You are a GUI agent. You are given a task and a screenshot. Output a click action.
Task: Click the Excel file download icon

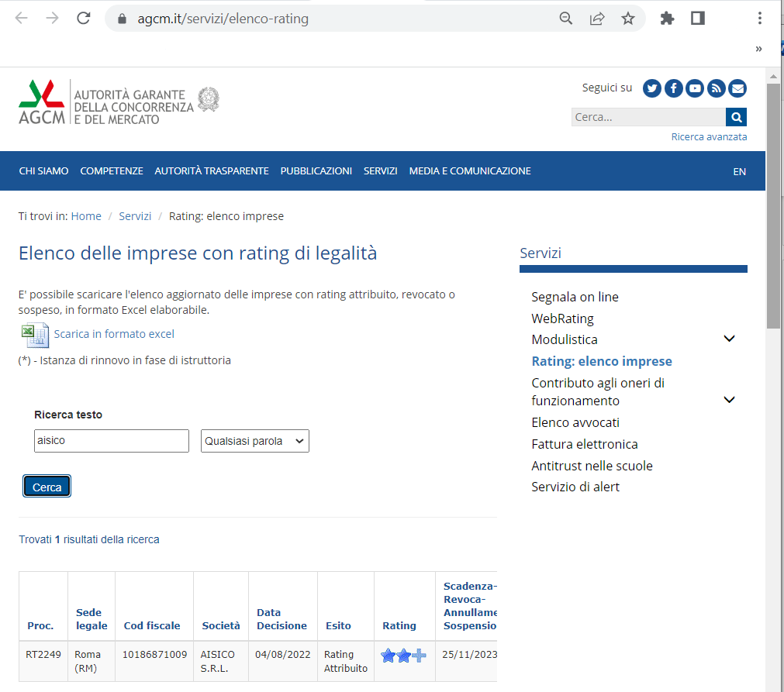tap(34, 335)
